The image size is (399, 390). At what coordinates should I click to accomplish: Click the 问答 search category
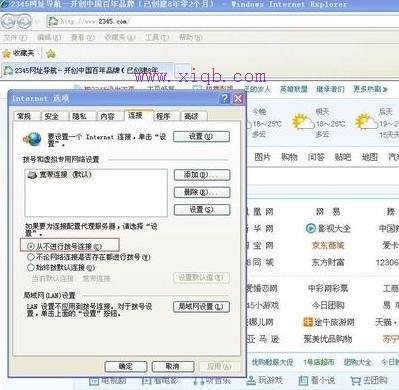click(316, 157)
